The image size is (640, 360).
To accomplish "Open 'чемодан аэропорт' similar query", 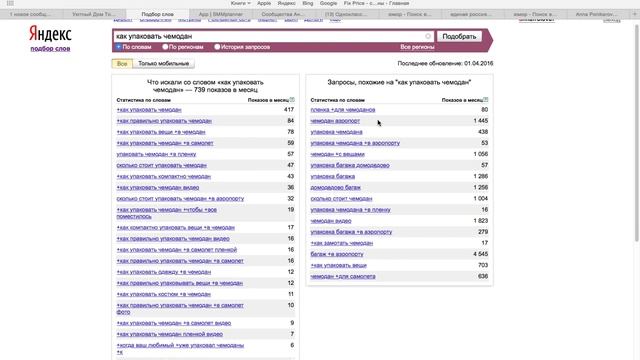I will 335,121.
